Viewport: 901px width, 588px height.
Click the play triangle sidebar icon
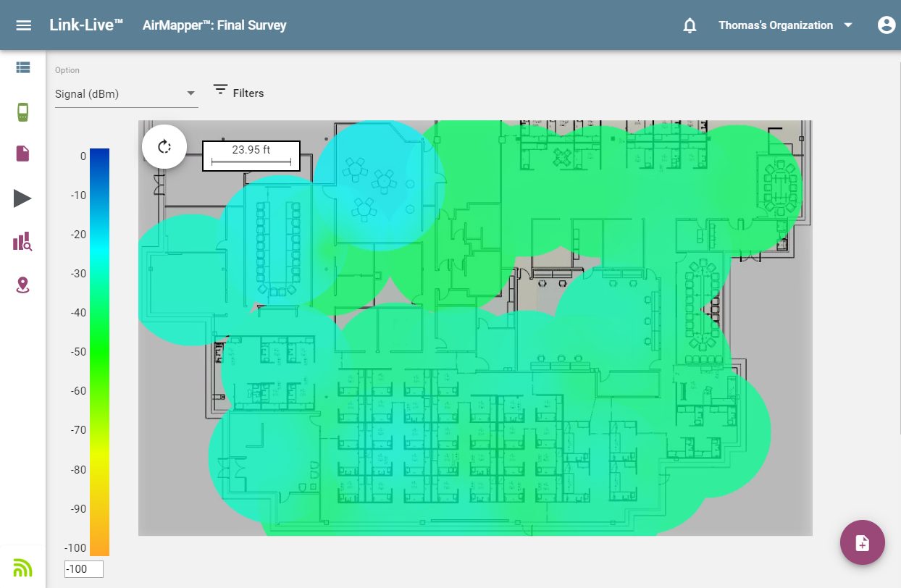point(22,198)
